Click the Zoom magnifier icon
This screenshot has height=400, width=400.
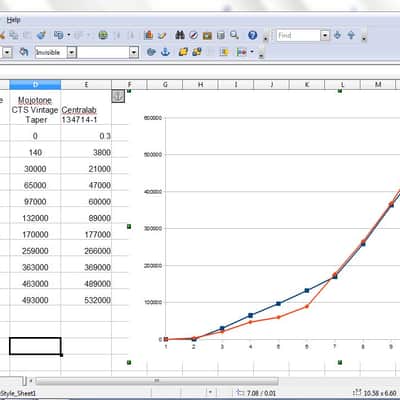click(235, 35)
